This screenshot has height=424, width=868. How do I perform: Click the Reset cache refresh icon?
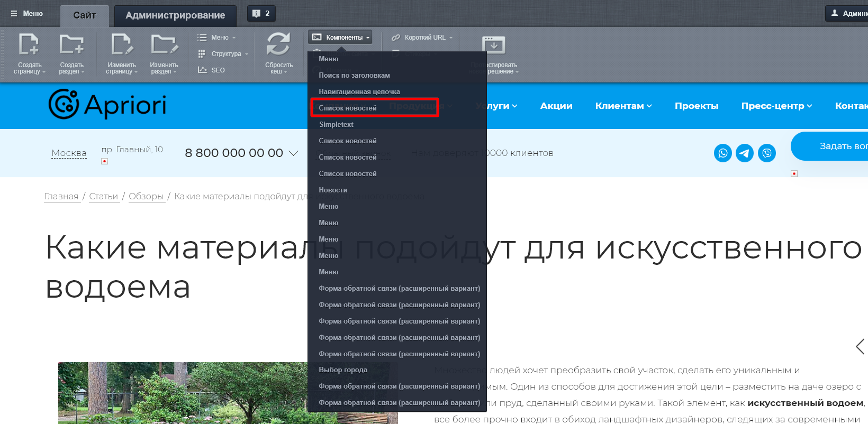pos(278,44)
